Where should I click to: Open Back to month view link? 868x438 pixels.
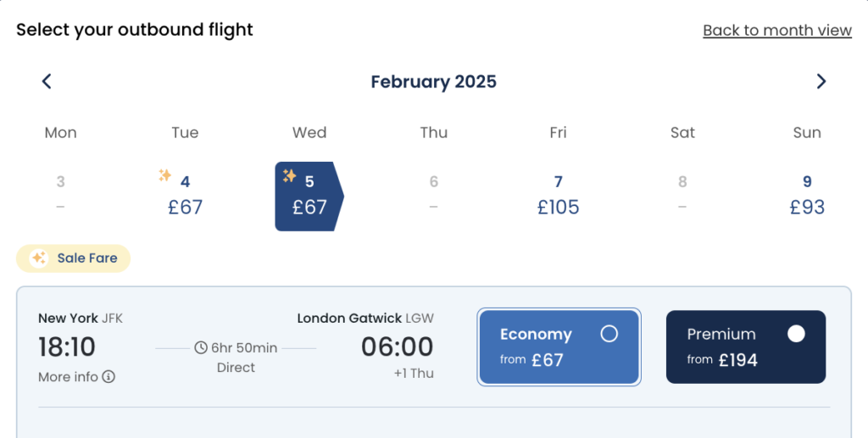click(776, 30)
